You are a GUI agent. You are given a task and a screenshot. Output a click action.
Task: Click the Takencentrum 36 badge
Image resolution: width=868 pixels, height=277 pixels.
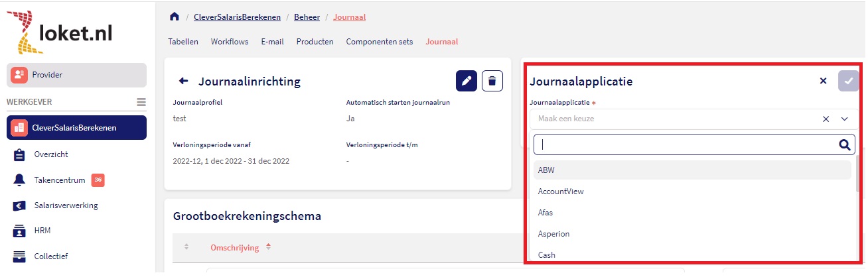click(98, 180)
